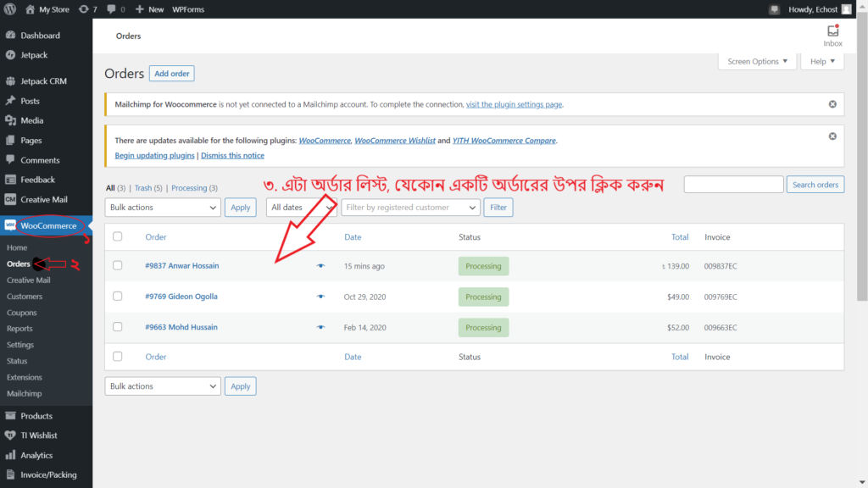Viewport: 868px width, 488px height.
Task: Check the box for order #9663 Mohd Hussain
Action: point(117,327)
